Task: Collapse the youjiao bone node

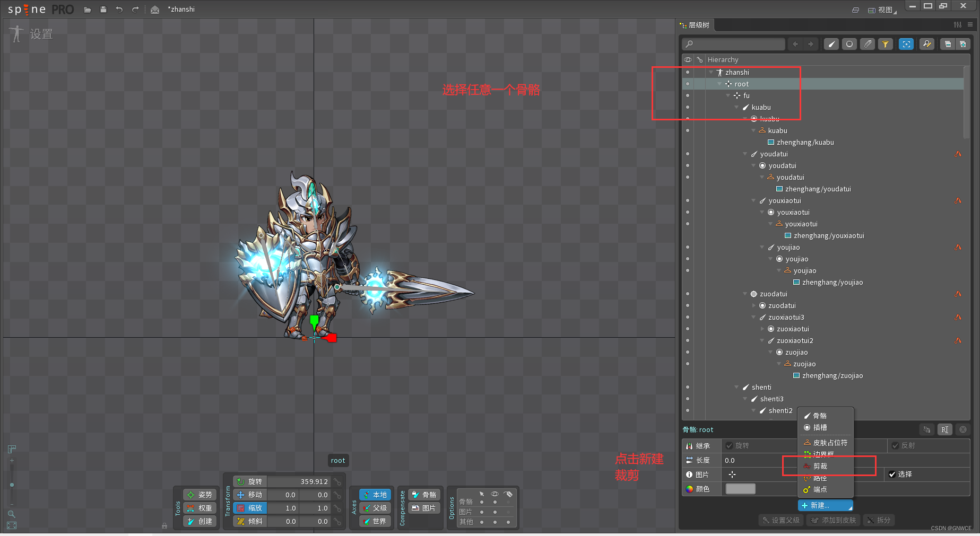Action: 762,247
